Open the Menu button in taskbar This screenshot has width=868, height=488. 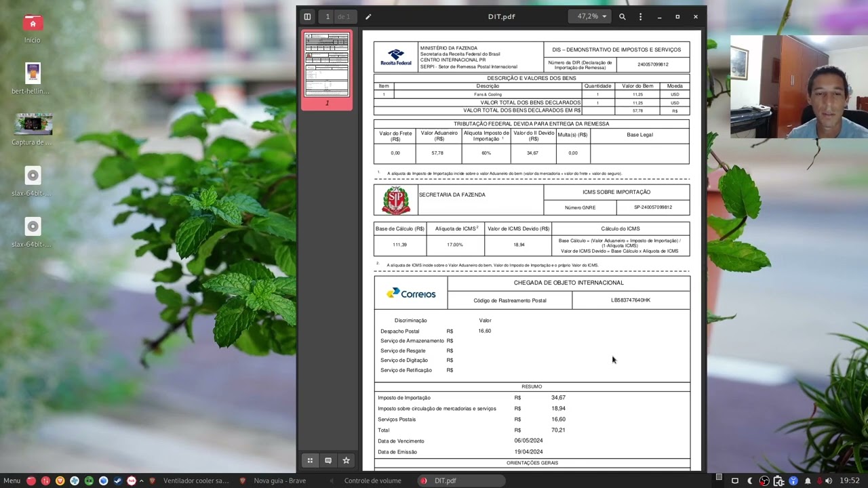click(x=12, y=481)
